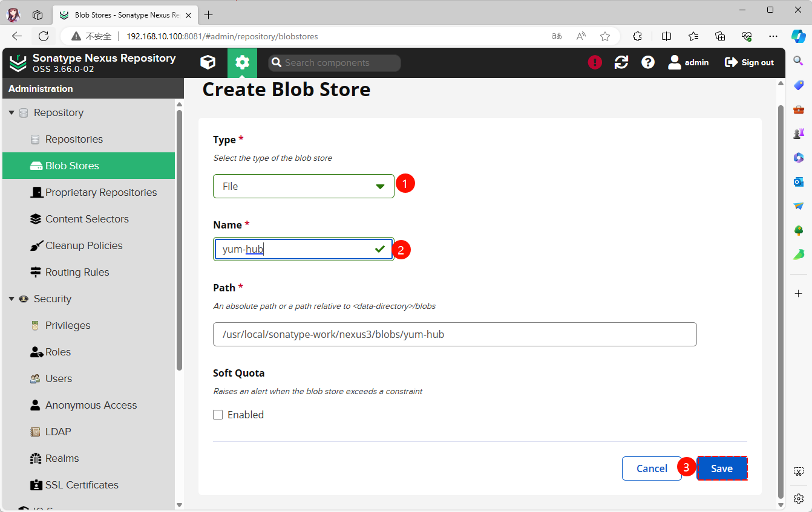Image resolution: width=812 pixels, height=512 pixels.
Task: Open the admin user account
Action: [x=689, y=62]
